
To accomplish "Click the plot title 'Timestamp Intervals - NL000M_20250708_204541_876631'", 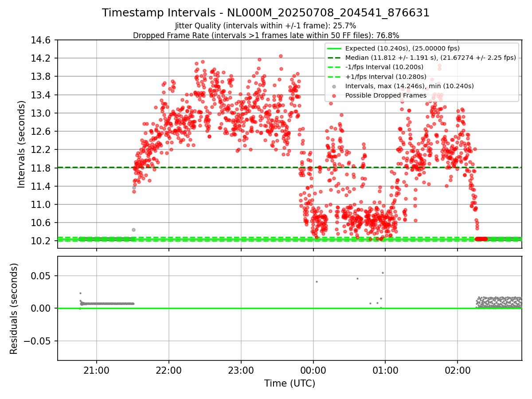I will pyautogui.click(x=266, y=13).
